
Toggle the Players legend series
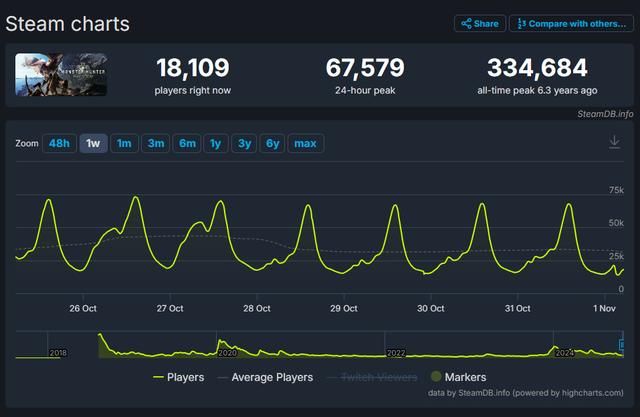click(178, 377)
